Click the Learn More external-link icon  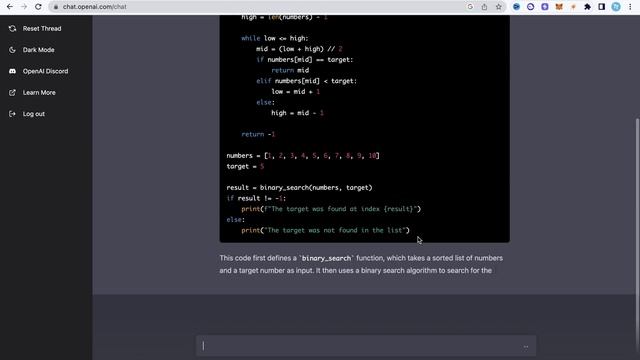point(12,93)
